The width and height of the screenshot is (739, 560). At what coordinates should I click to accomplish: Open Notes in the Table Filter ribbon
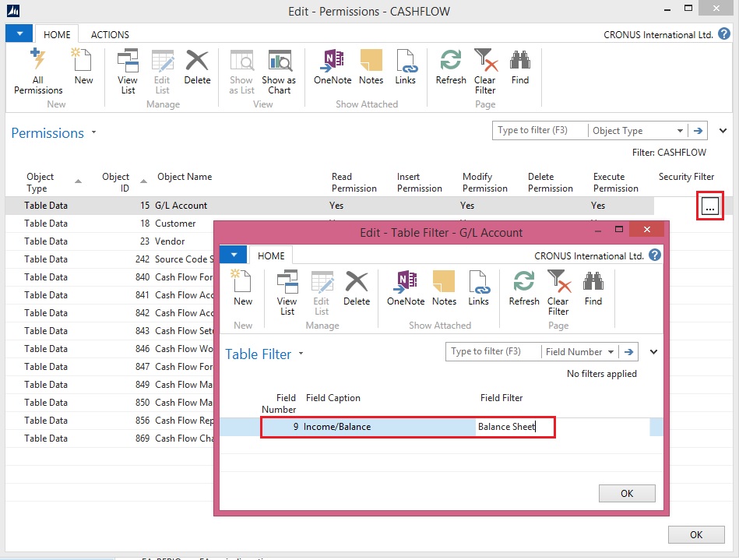point(444,289)
